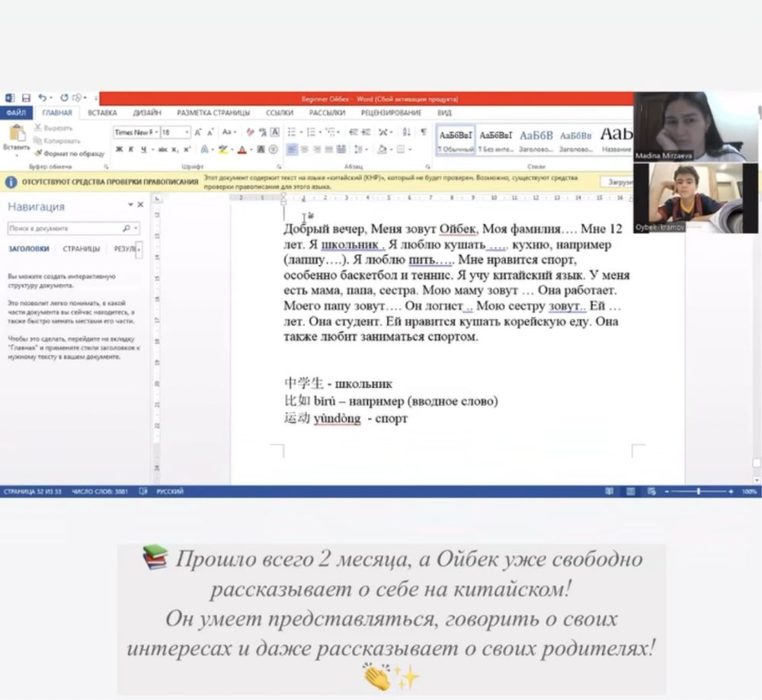This screenshot has height=700, width=762.
Task: Decrease font size with the A-down icon
Action: coord(210,132)
